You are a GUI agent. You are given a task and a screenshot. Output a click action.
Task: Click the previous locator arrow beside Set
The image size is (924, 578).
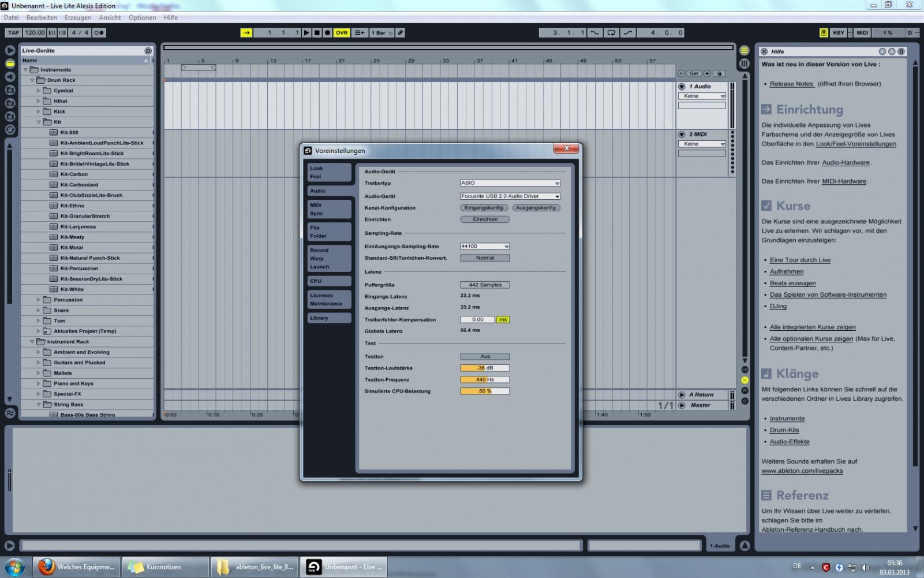(x=681, y=73)
